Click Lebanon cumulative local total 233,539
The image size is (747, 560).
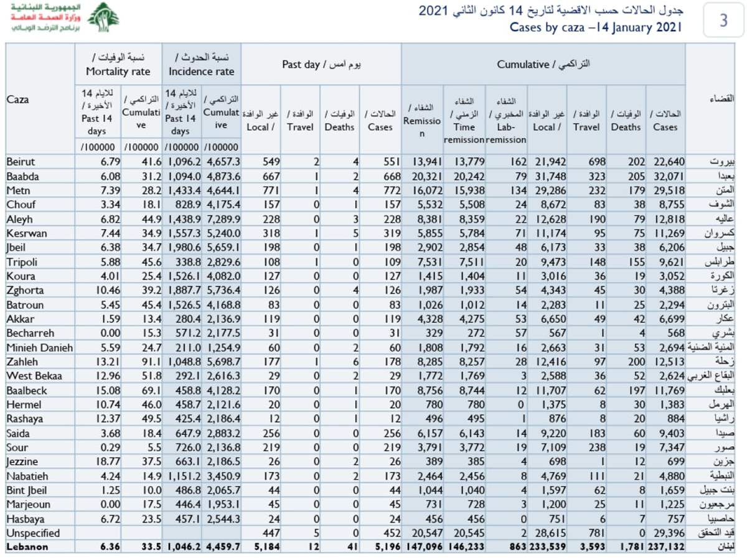tap(547, 547)
